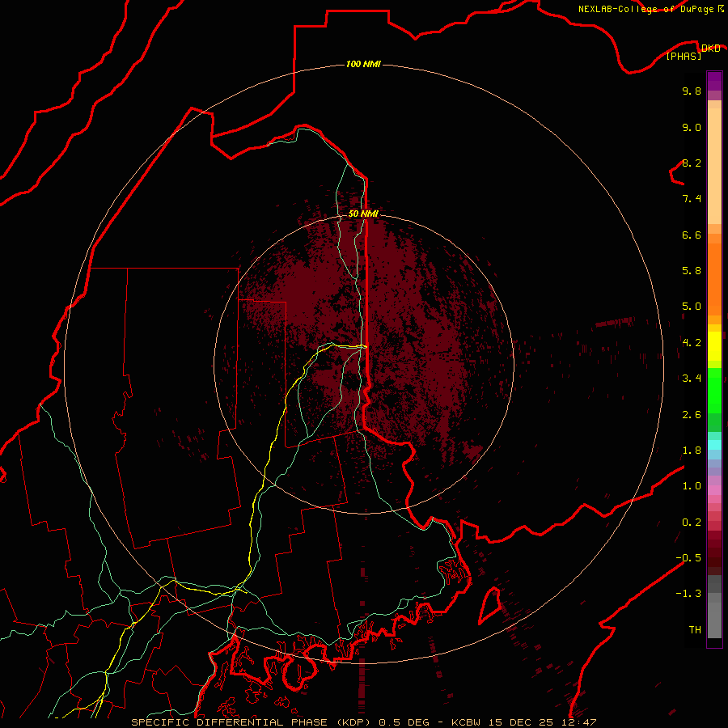728x728 pixels.
Task: Select the (KDP) abbreviation in the caption
Action: (353, 722)
